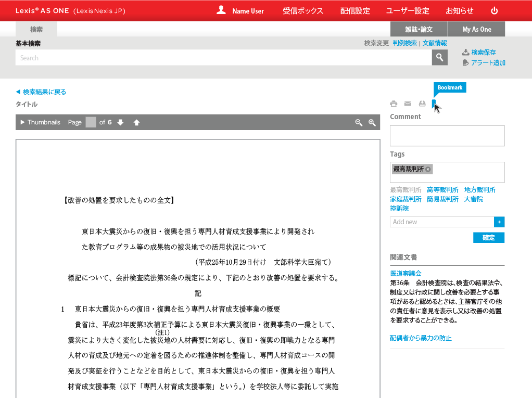Click the main Search input field

[224, 58]
